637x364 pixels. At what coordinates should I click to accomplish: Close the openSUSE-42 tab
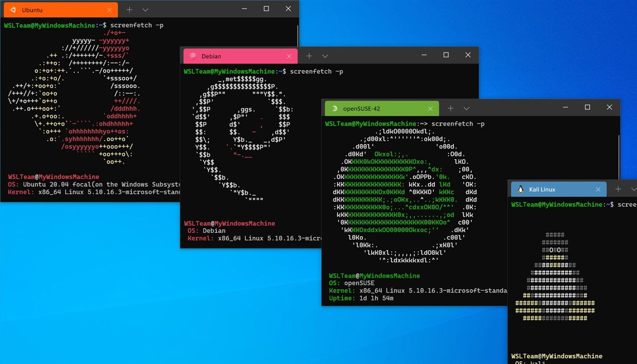(x=430, y=108)
